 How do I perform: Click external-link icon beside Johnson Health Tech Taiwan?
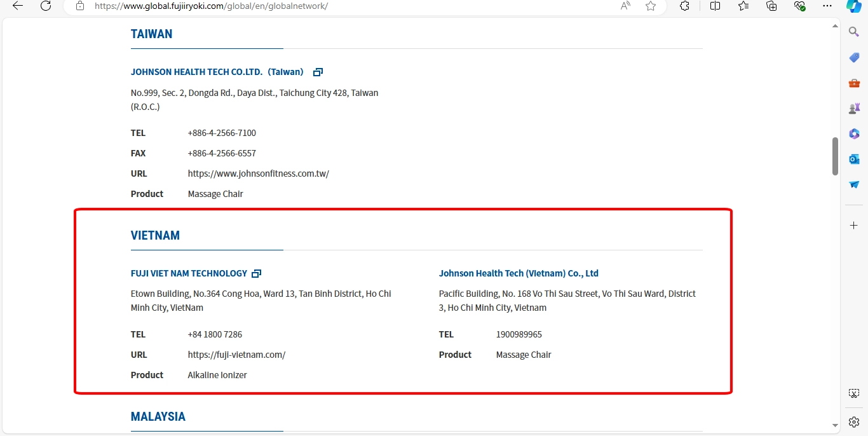(318, 72)
